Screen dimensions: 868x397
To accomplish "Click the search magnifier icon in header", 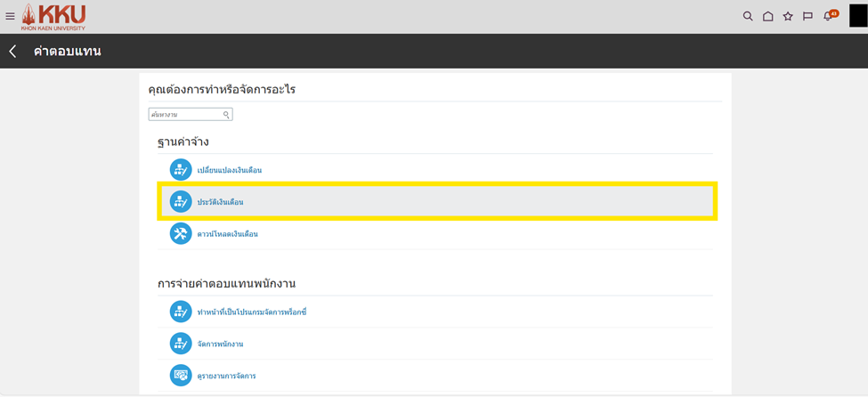I will pyautogui.click(x=748, y=16).
